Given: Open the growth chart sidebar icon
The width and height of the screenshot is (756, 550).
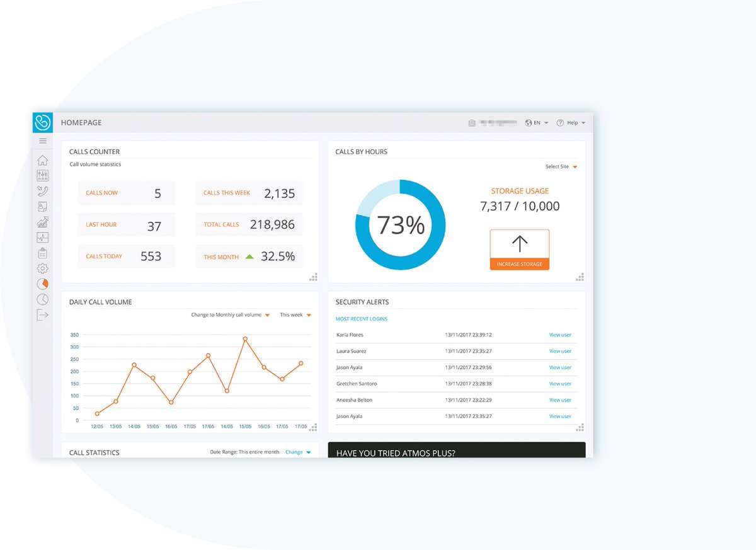Looking at the screenshot, I should click(x=43, y=222).
